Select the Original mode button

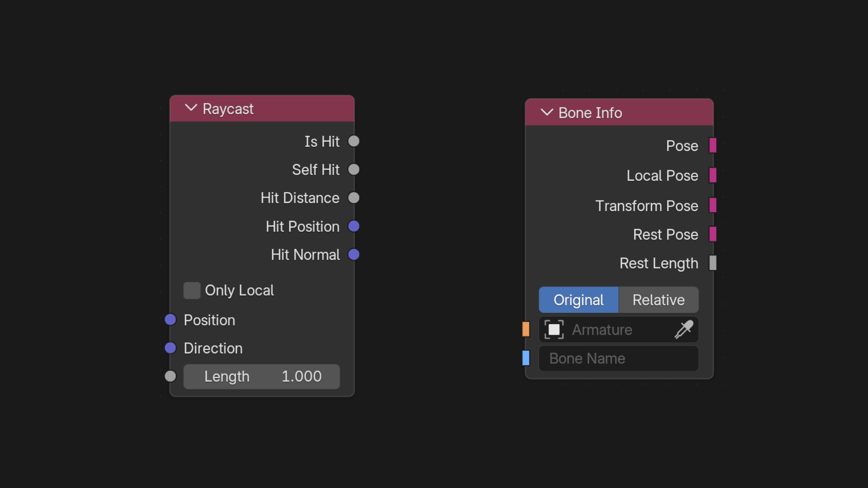click(x=579, y=300)
